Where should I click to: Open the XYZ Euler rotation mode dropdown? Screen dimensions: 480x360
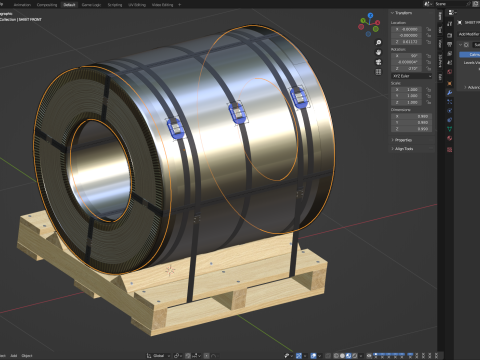412,76
